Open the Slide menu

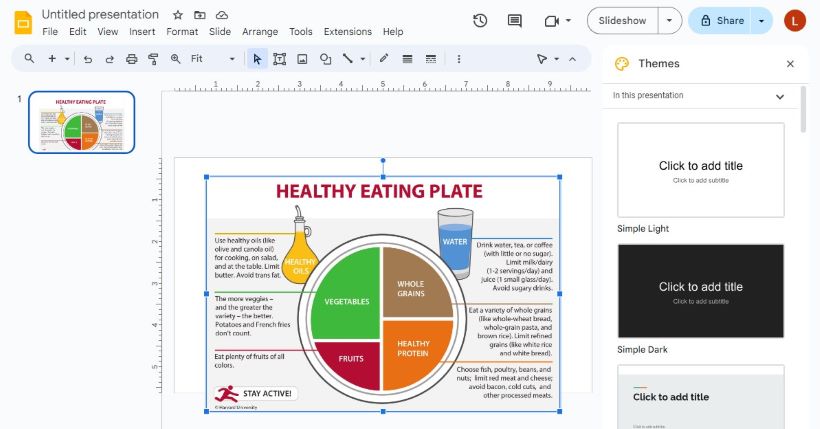(220, 31)
